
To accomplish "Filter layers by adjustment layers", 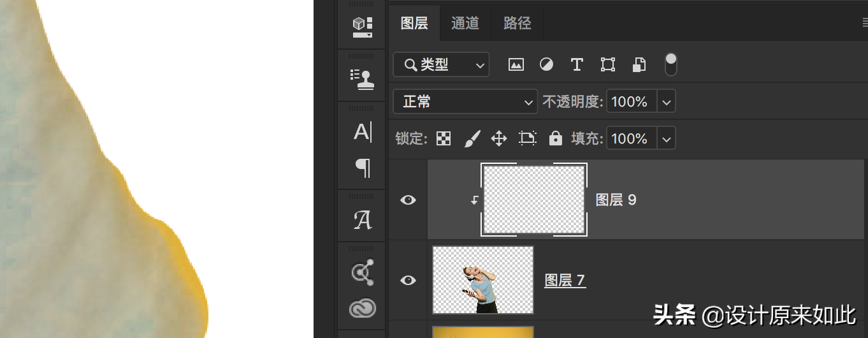I will pyautogui.click(x=546, y=64).
